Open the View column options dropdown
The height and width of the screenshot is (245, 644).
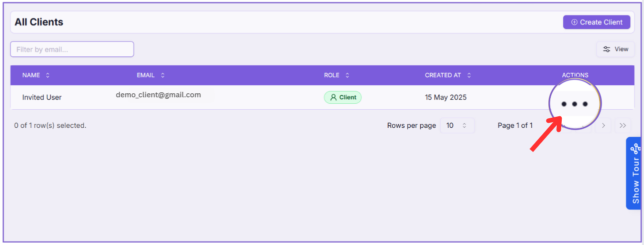[x=616, y=49]
